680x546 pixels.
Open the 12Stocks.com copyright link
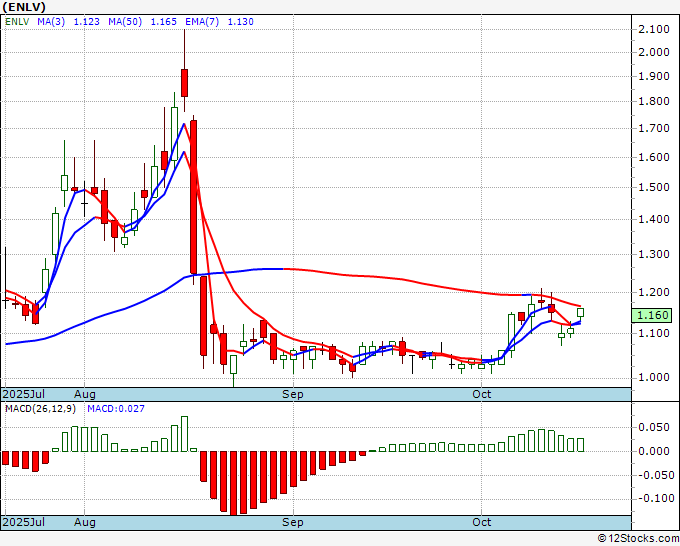[638, 539]
